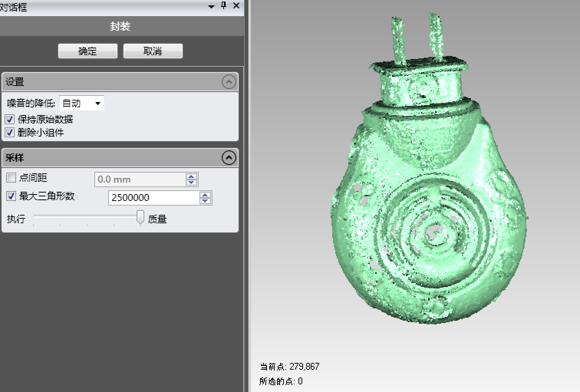Viewport: 580px width, 392px height.
Task: Open the dialog panel options arrow
Action: (x=211, y=7)
